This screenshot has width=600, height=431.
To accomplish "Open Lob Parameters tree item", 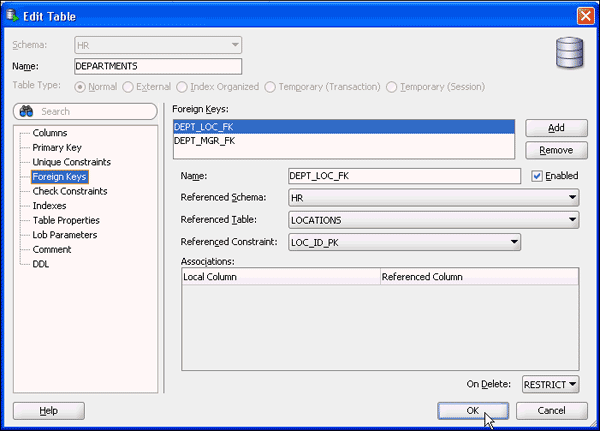I will pyautogui.click(x=65, y=235).
